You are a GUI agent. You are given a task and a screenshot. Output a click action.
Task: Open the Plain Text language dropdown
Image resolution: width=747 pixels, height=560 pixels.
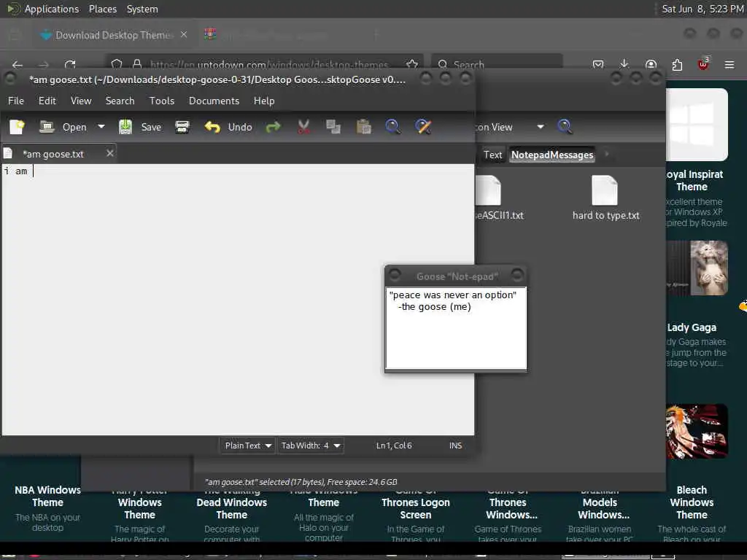247,446
